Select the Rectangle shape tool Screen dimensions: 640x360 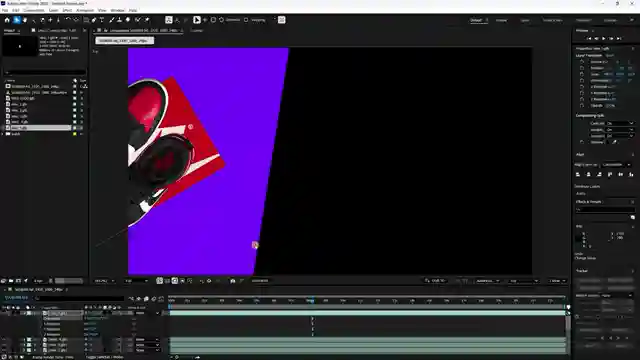tap(86, 20)
